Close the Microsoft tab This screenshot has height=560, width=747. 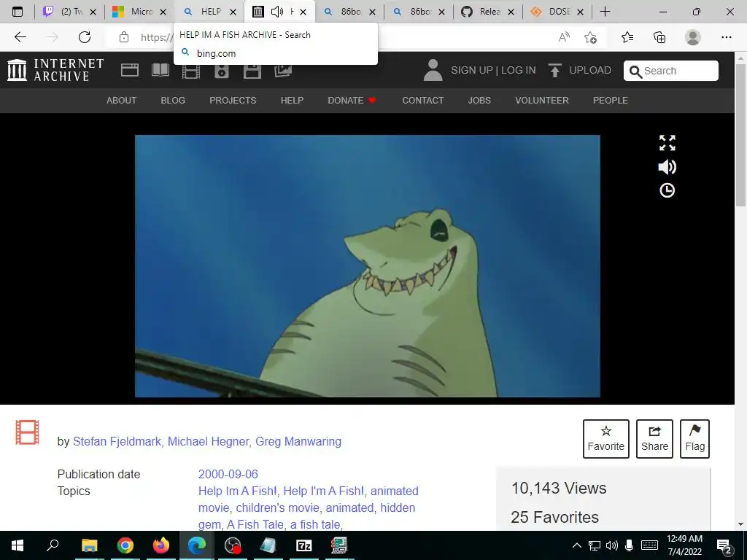163,12
